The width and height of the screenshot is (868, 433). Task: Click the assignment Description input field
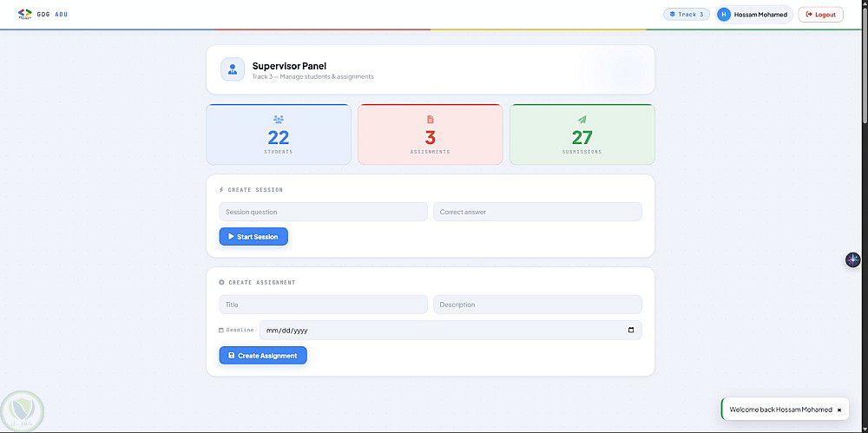click(x=537, y=305)
